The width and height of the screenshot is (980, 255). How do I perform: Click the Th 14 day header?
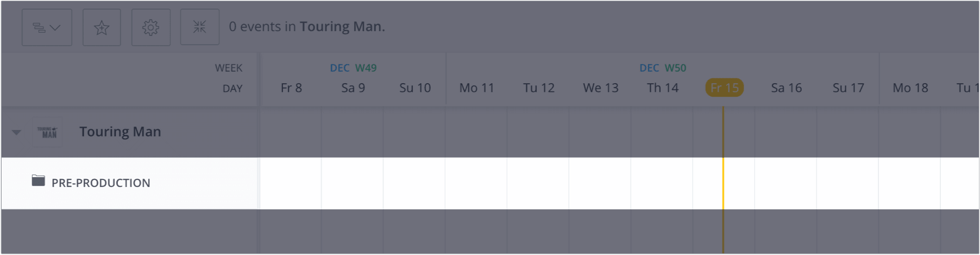coord(662,88)
